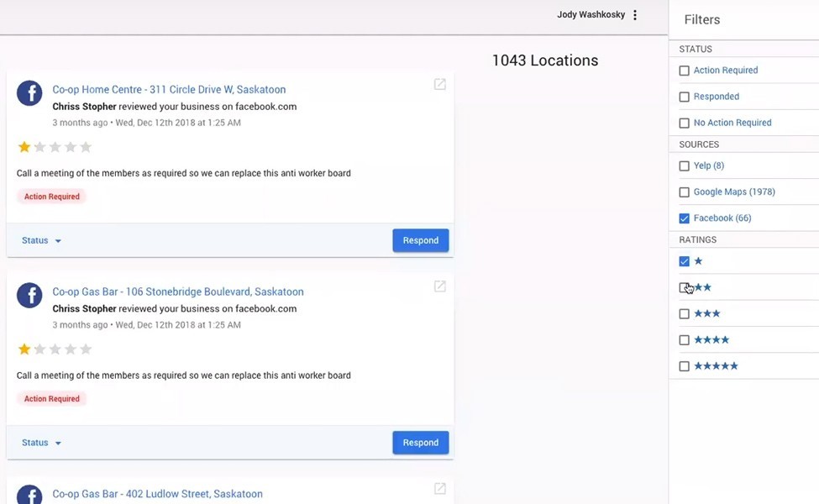Enable the Action Required status filter
The width and height of the screenshot is (819, 504).
pos(685,71)
